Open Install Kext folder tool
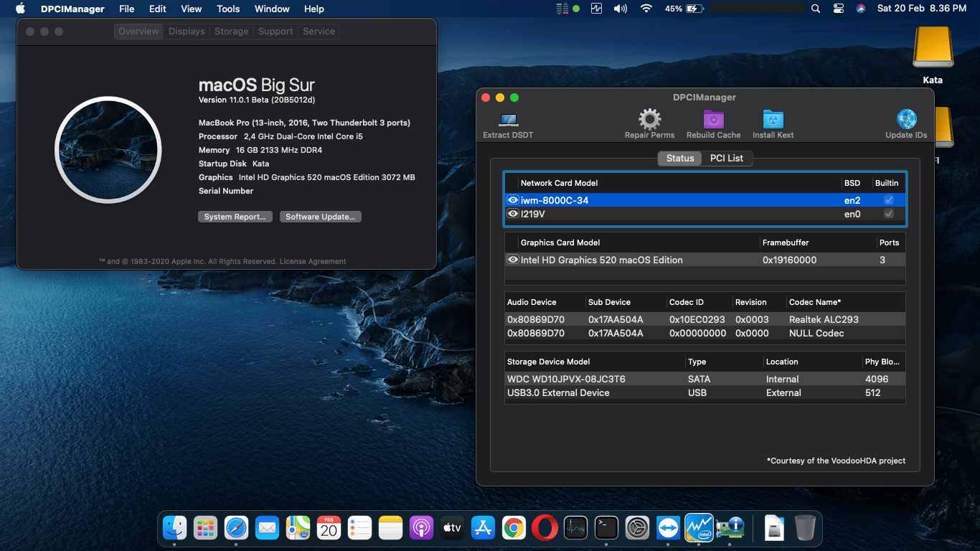Viewport: 980px width, 551px height. [773, 124]
